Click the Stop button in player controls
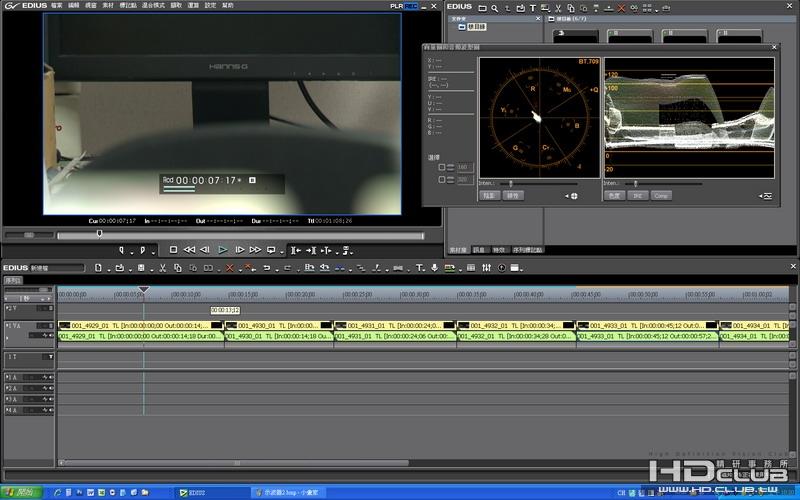This screenshot has height=500, width=800. [x=173, y=250]
